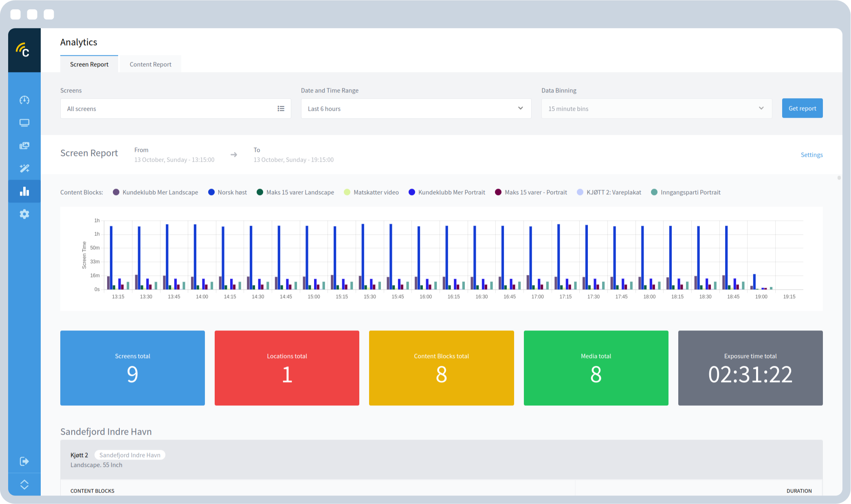Open the analytics bar chart sidebar icon

pyautogui.click(x=24, y=191)
